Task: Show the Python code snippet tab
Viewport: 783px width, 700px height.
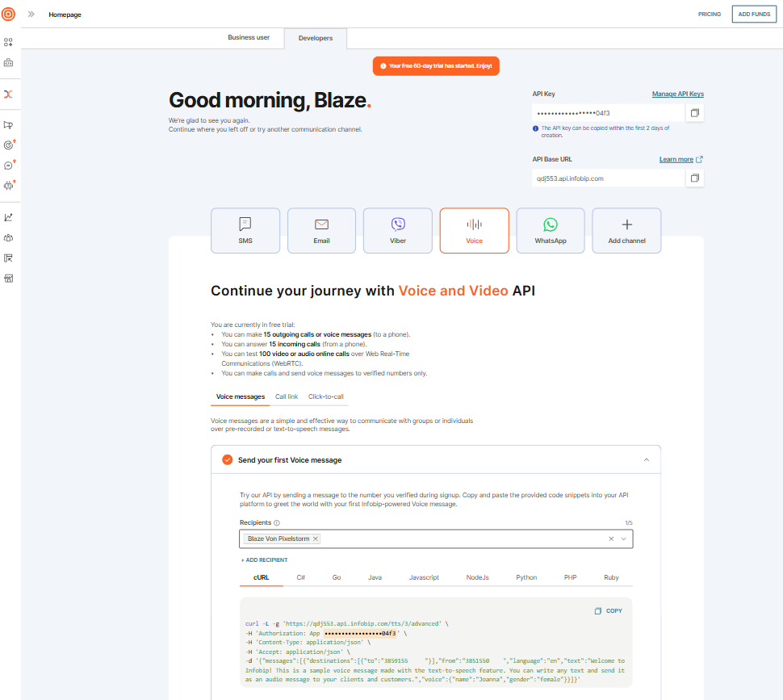Action: click(526, 577)
